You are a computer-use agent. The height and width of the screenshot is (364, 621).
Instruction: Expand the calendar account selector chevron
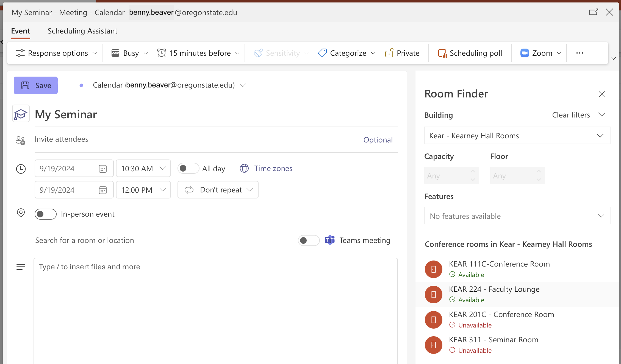242,85
